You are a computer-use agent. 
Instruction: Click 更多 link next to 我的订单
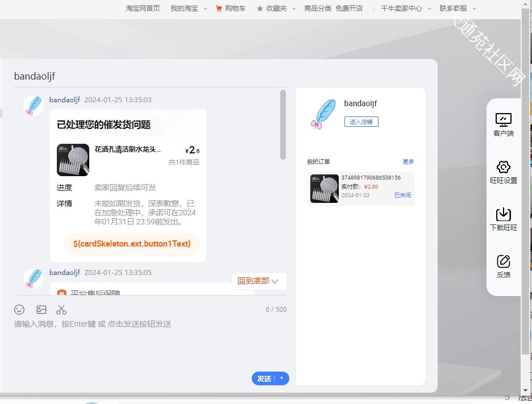coord(408,162)
